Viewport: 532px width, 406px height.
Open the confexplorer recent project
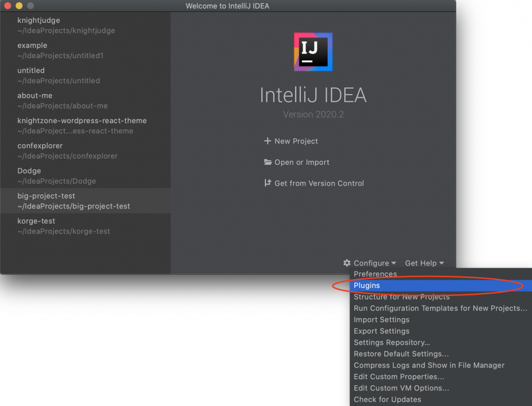86,151
